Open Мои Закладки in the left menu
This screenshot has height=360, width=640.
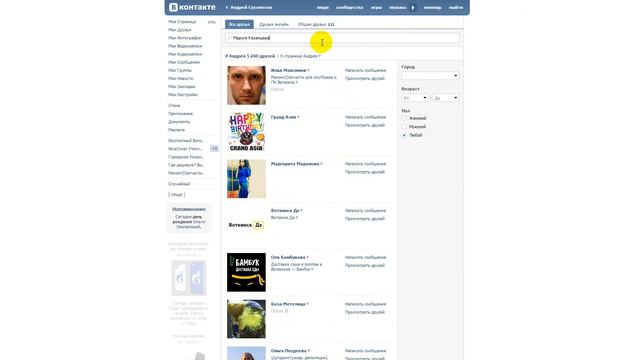[182, 87]
